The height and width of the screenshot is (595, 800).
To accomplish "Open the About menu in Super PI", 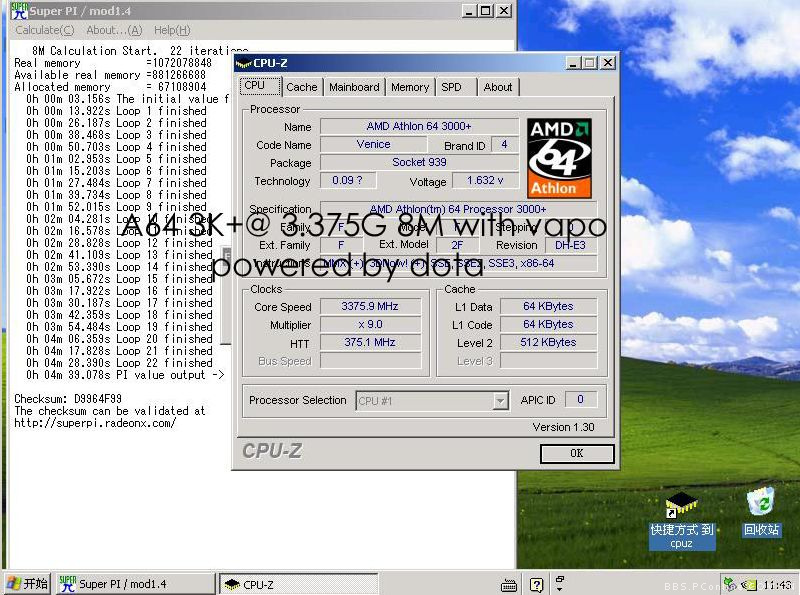I will [x=114, y=31].
